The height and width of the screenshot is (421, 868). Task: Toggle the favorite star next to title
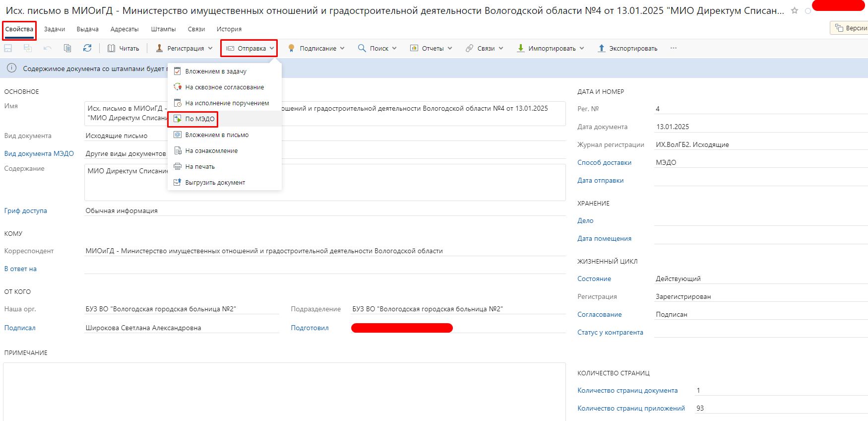click(x=795, y=10)
